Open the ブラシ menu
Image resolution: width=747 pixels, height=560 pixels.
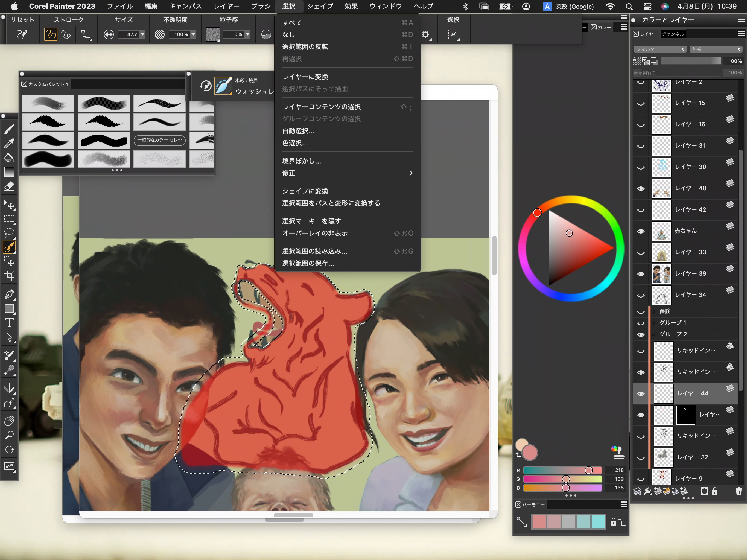pos(261,6)
